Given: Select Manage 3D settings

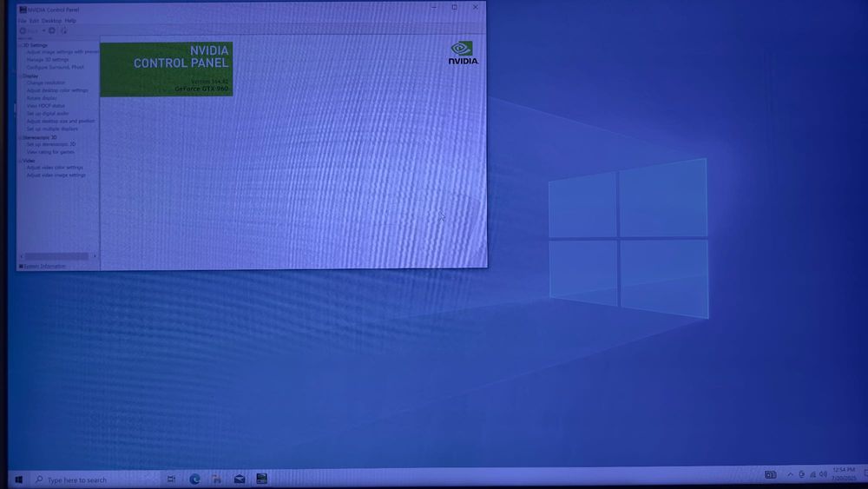Looking at the screenshot, I should [x=48, y=60].
